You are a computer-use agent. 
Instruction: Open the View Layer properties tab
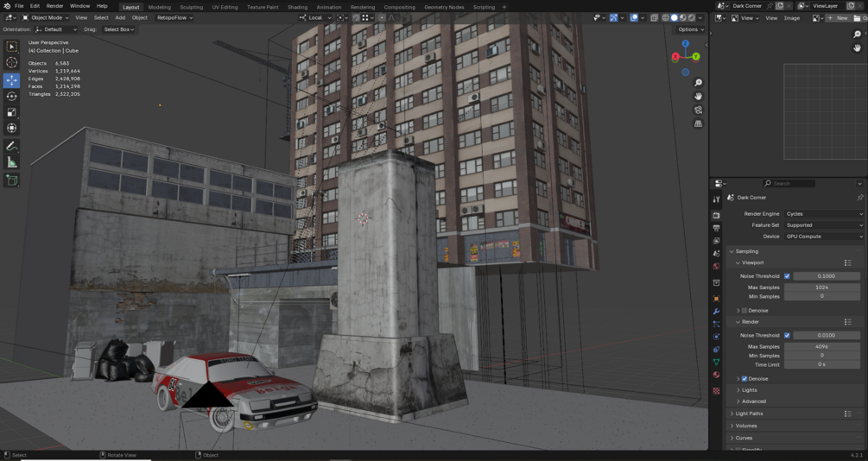(x=716, y=241)
